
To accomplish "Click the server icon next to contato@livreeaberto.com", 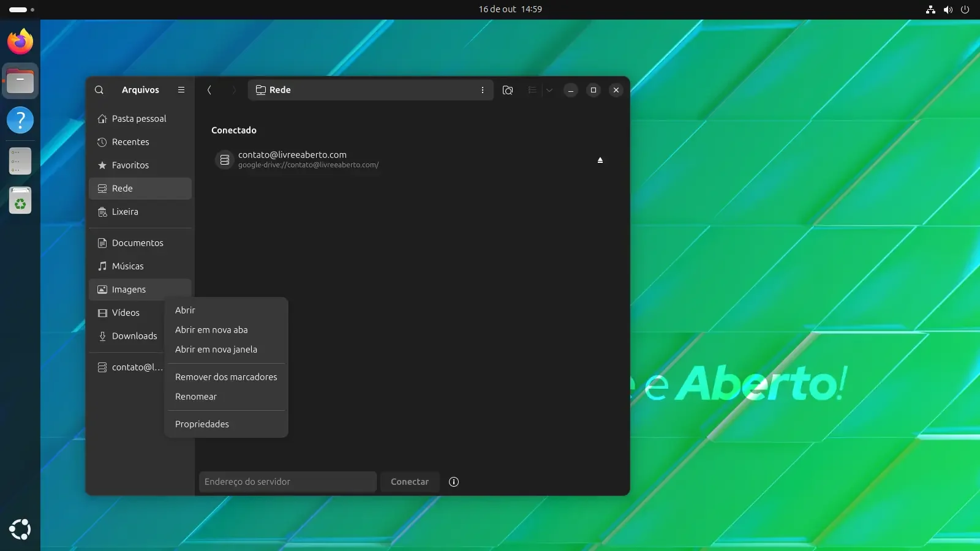I will click(225, 160).
